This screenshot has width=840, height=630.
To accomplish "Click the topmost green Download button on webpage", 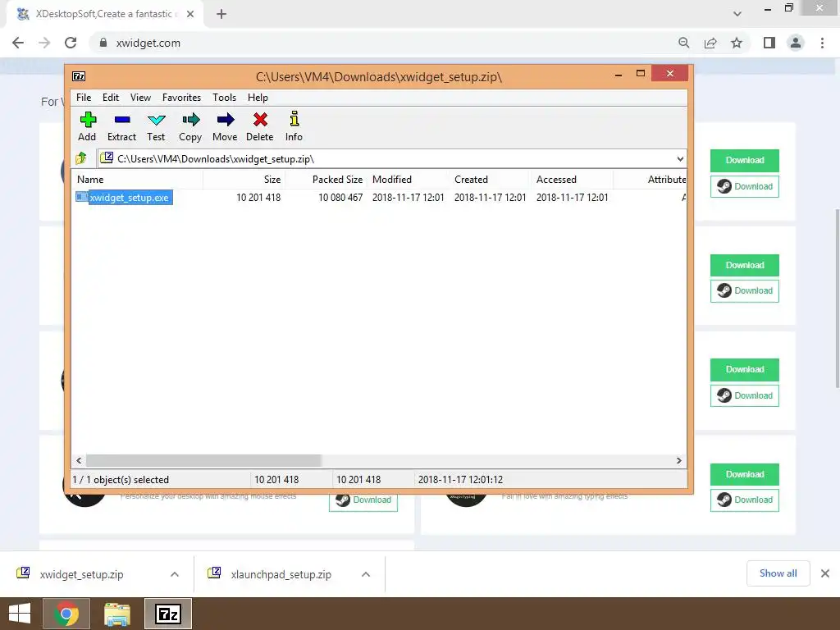I will [x=745, y=160].
